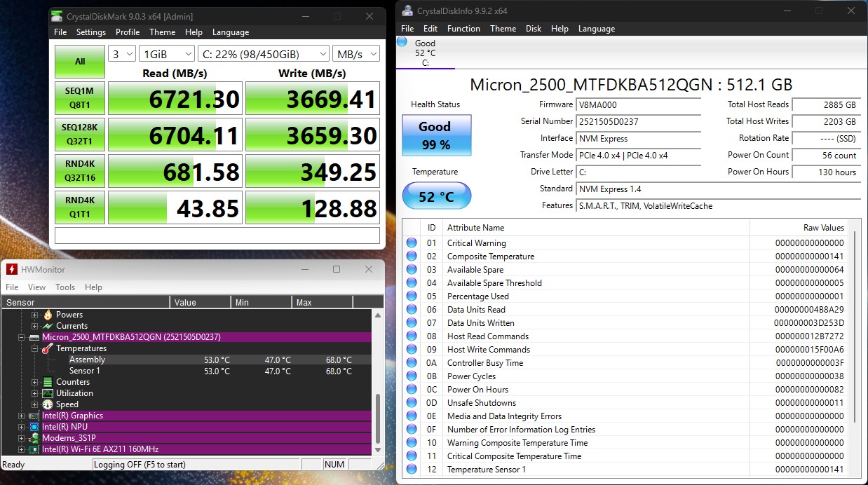
Task: Start the SEQ128K Q32T1 test
Action: 80,135
